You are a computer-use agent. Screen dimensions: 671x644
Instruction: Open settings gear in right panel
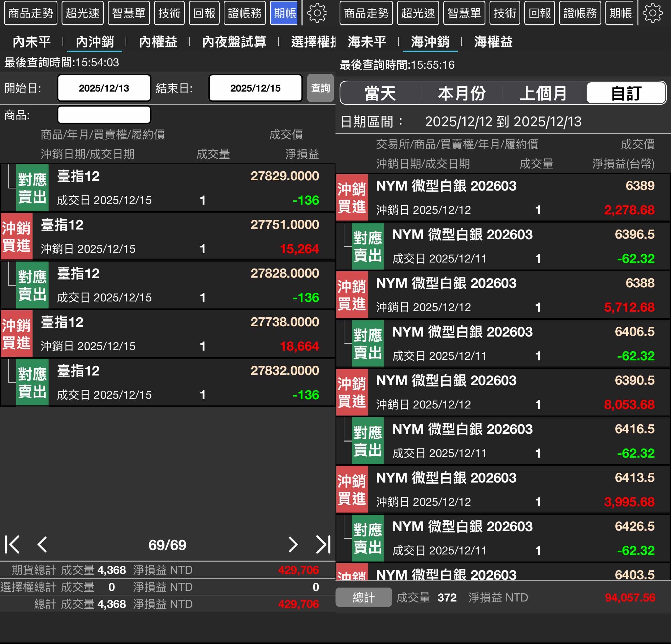[x=652, y=13]
